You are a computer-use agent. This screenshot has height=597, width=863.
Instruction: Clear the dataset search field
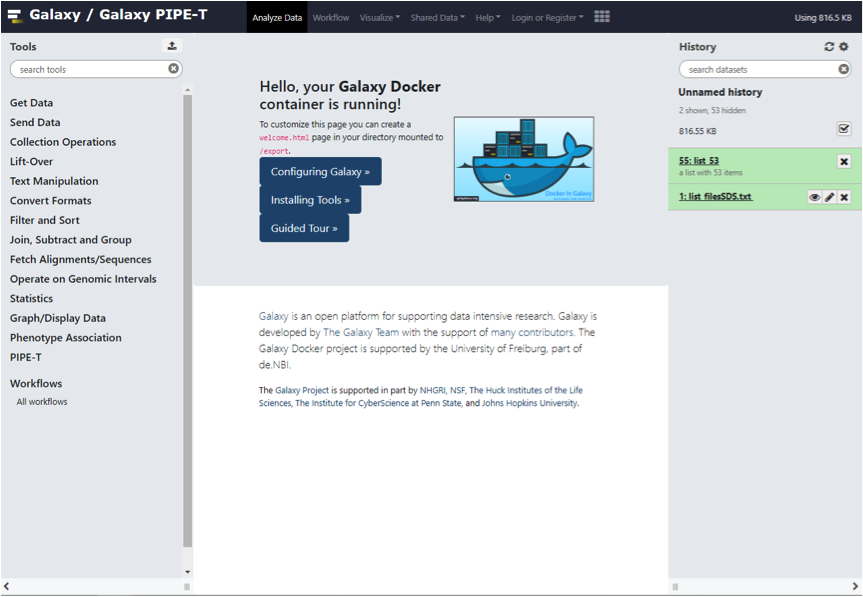(843, 69)
